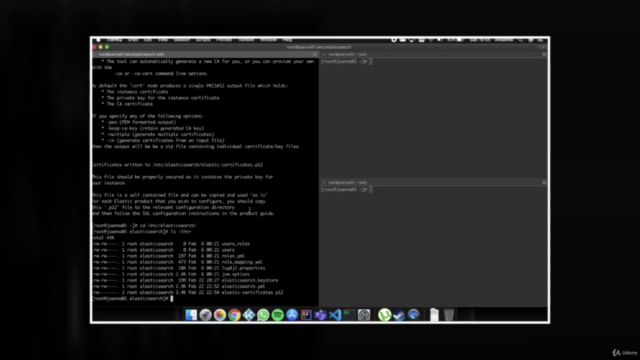Open Microsoft Teams from the dock
This screenshot has height=360, width=640.
pos(321,315)
